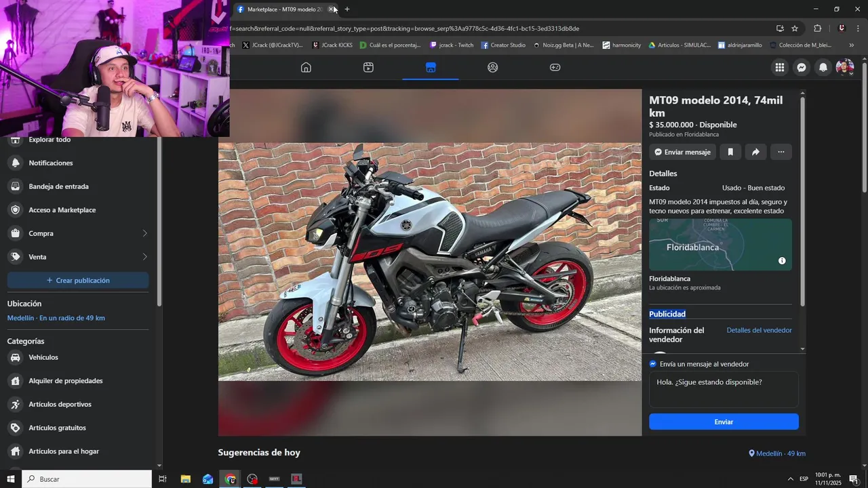
Task: Click the profile avatar in the top bar
Action: point(844,67)
